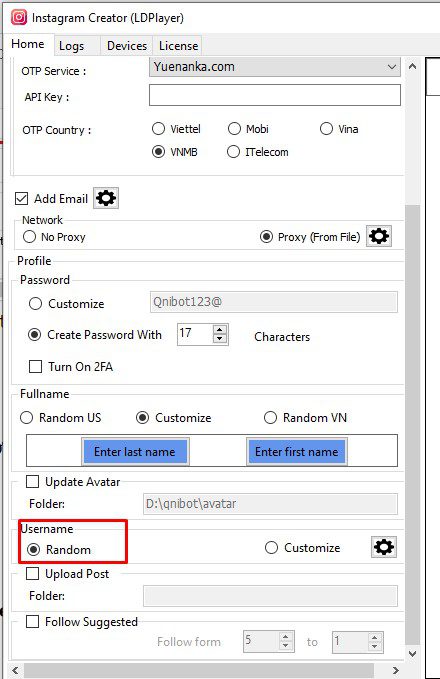This screenshot has height=679, width=440.
Task: Increase Follow to value up arrow
Action: point(375,637)
